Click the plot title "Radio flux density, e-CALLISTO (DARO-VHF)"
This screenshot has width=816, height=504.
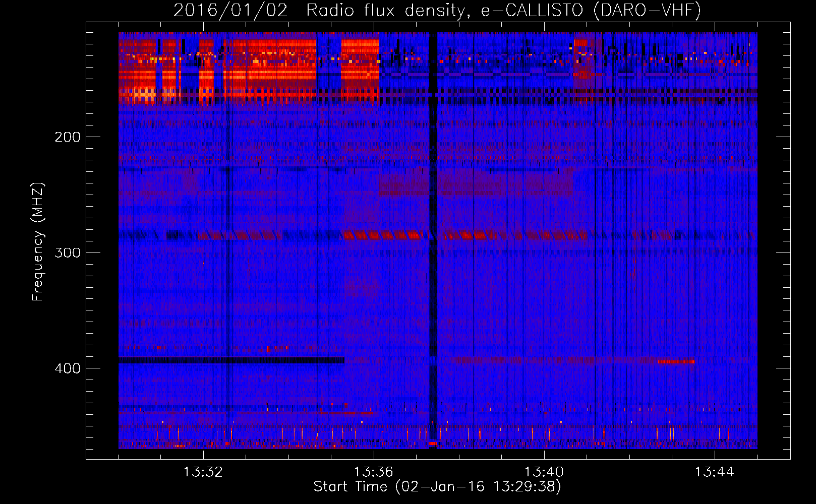pos(503,10)
